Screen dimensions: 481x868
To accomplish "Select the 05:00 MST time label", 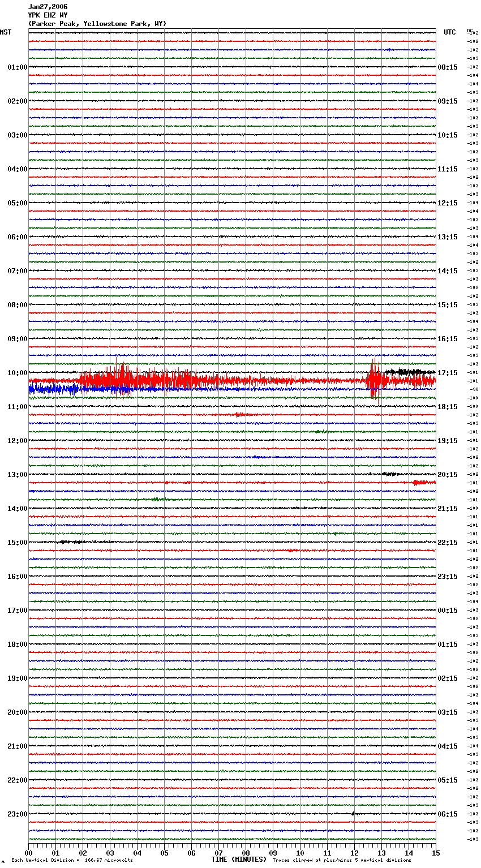I will click(x=18, y=203).
